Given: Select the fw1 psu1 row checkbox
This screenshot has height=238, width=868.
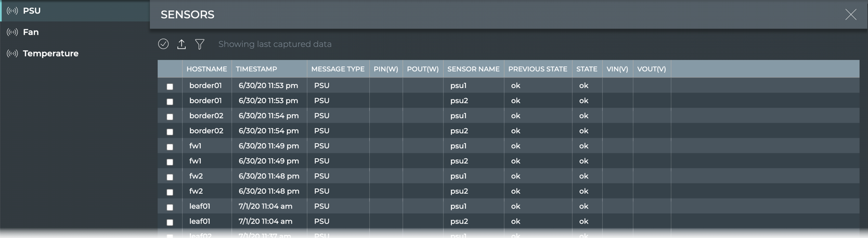Looking at the screenshot, I should point(170,147).
